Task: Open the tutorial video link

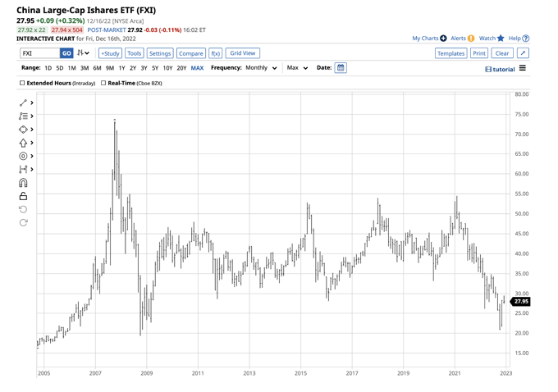Action: point(501,70)
